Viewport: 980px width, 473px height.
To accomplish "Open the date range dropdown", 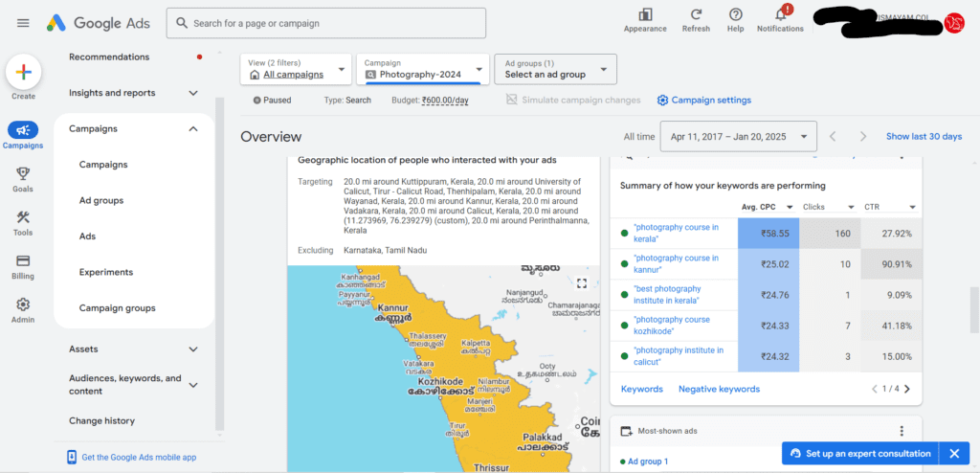I will point(738,136).
